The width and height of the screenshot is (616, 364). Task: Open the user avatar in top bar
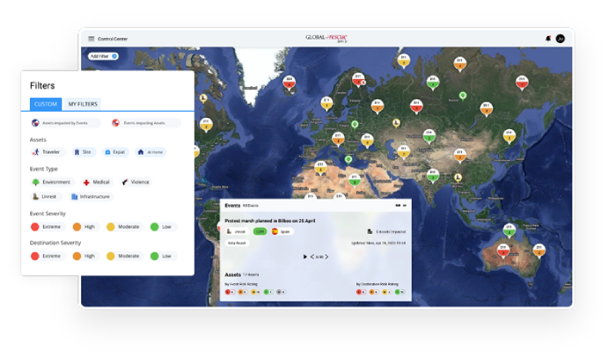[561, 39]
